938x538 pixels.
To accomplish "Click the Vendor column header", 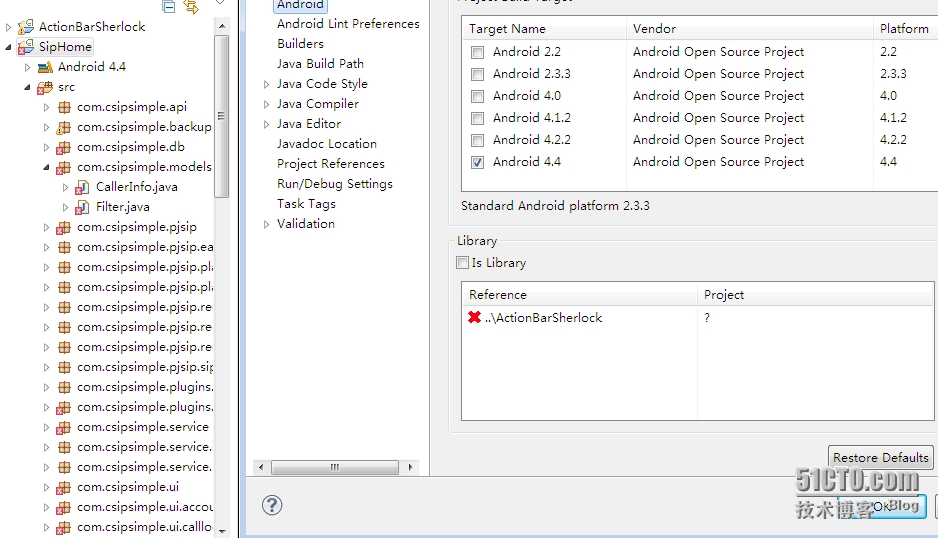I will 749,29.
